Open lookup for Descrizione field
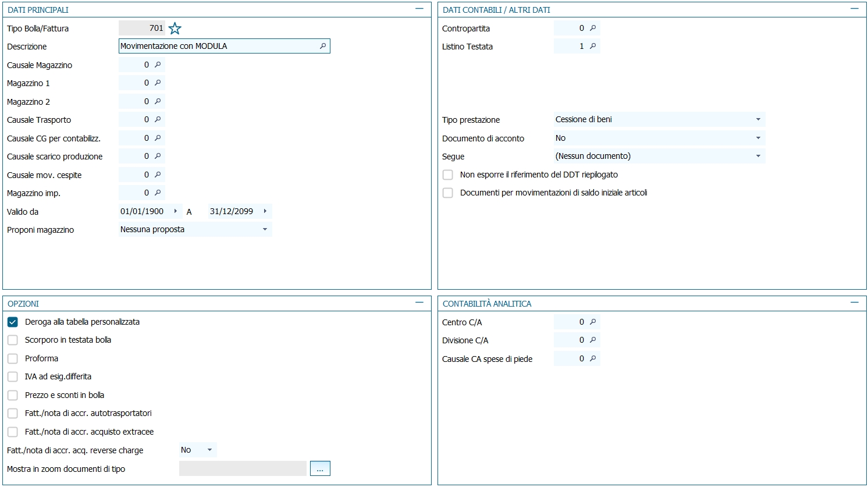The width and height of the screenshot is (868, 487). (323, 46)
